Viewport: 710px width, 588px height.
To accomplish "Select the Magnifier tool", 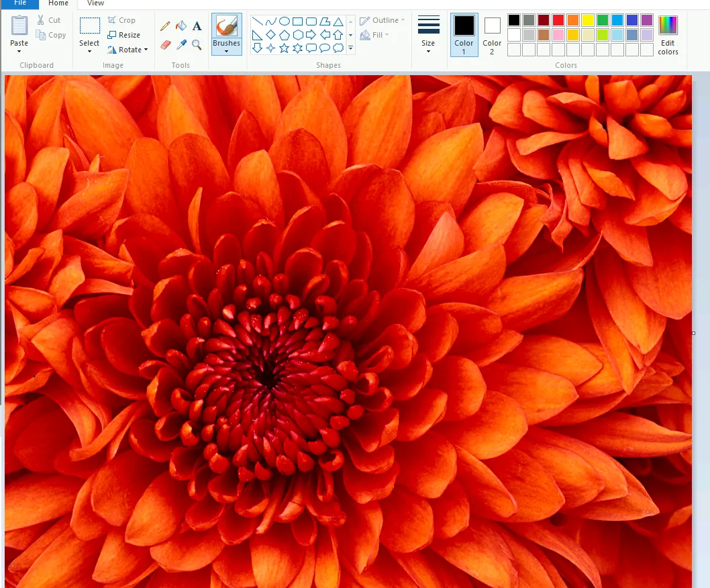I will click(x=197, y=45).
